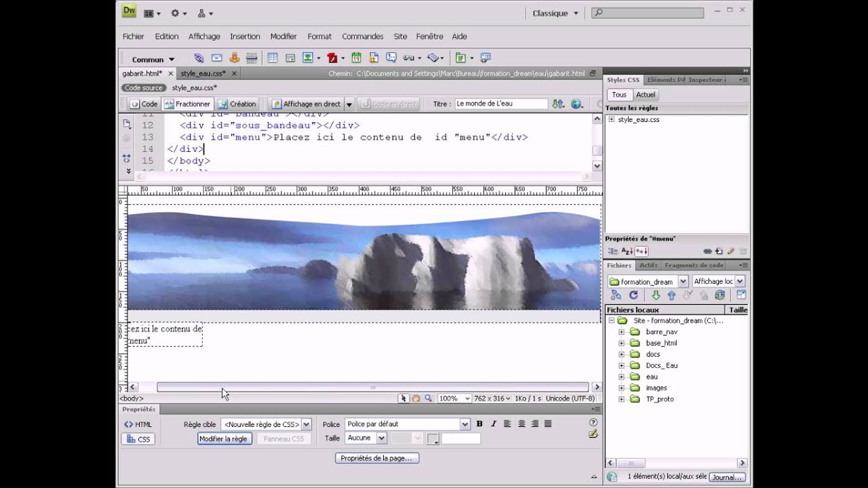Switch to Actifs tab
The height and width of the screenshot is (488, 868).
tap(648, 266)
